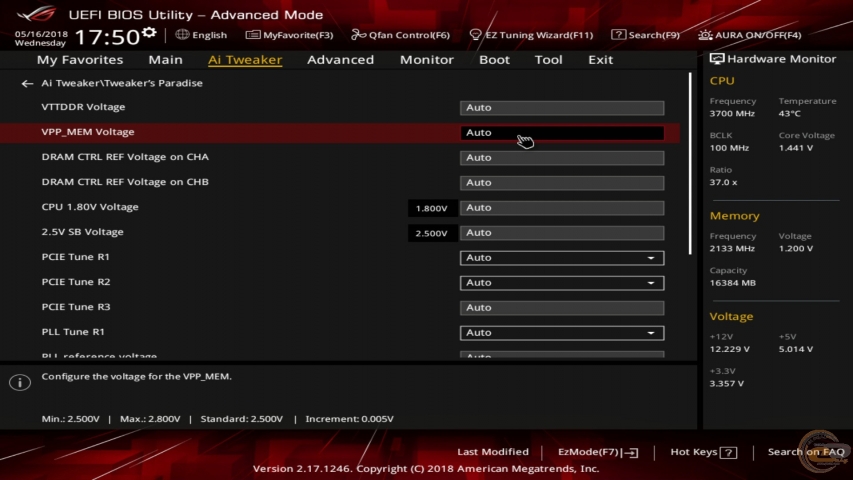Click Ai Tweaker\Tweaker's Paradise breadcrumb
Image resolution: width=853 pixels, height=480 pixels.
[122, 83]
